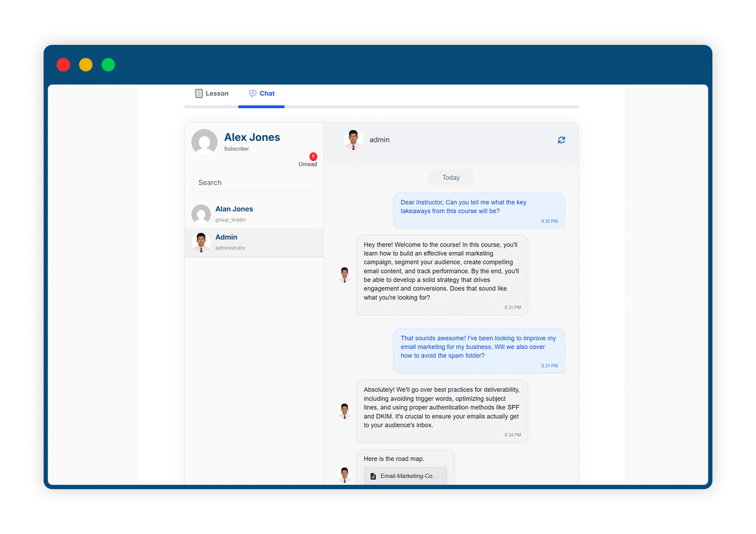Click the yellow minimize window button
This screenshot has width=756, height=534.
tap(86, 65)
